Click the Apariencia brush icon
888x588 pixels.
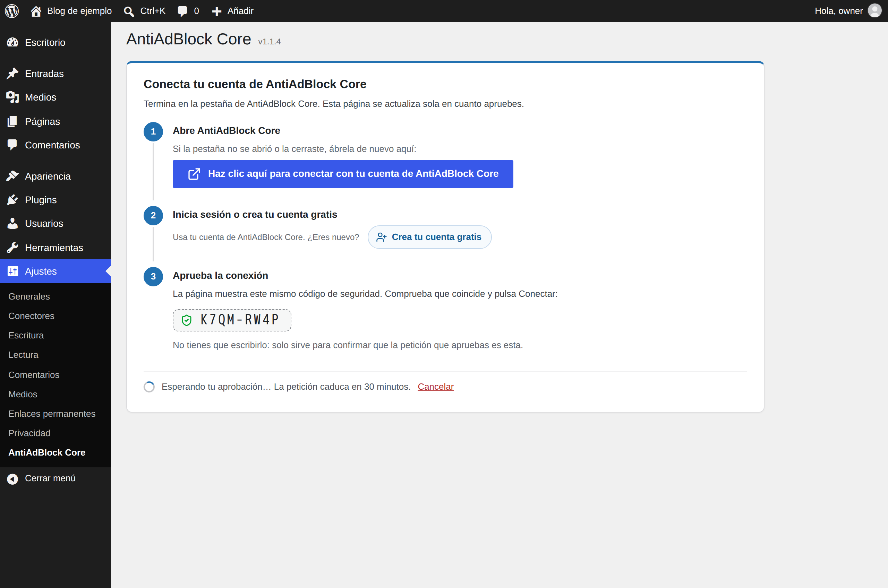[x=12, y=176]
